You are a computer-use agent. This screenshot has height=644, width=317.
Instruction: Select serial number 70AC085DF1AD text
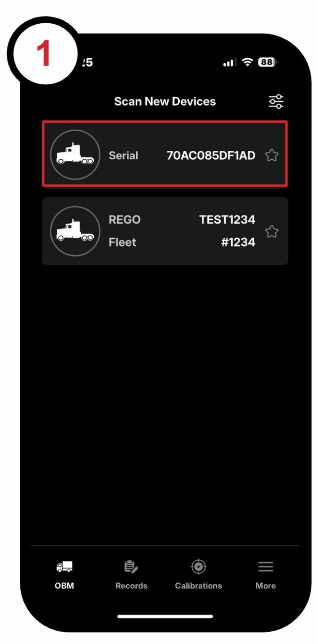[x=211, y=155]
